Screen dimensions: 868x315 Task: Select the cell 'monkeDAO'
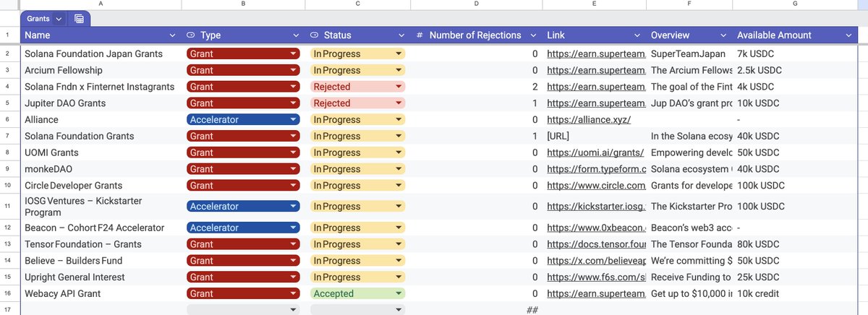tap(101, 169)
